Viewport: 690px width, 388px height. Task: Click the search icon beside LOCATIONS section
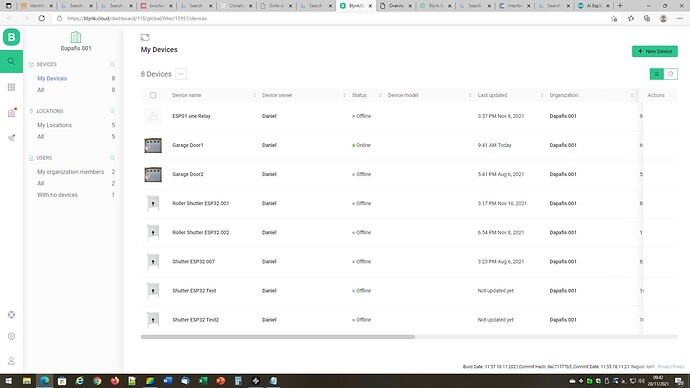tap(112, 111)
